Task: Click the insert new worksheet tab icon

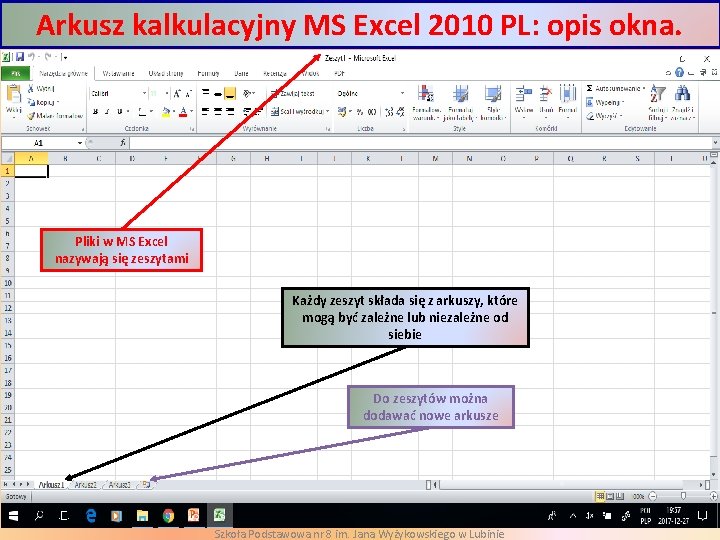Action: 146,484
